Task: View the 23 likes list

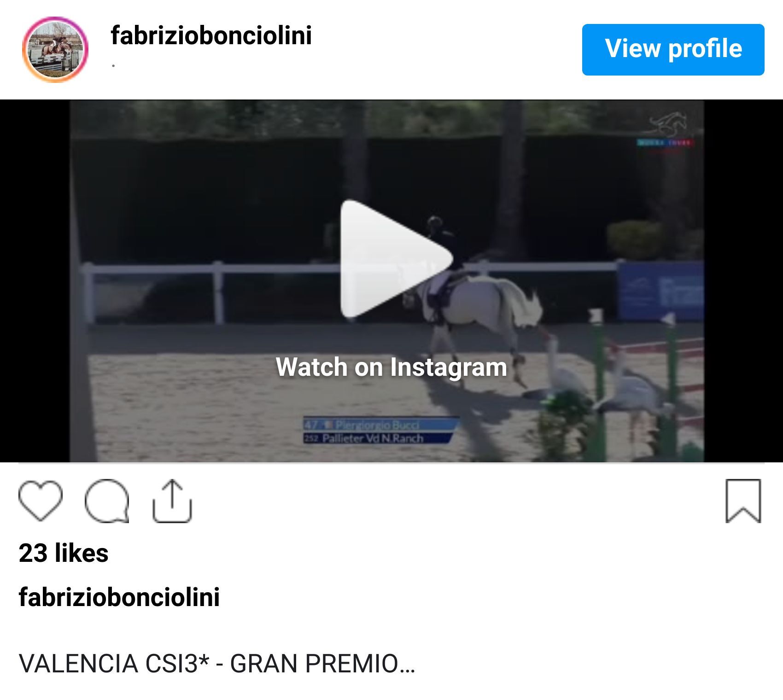Action: 64,553
